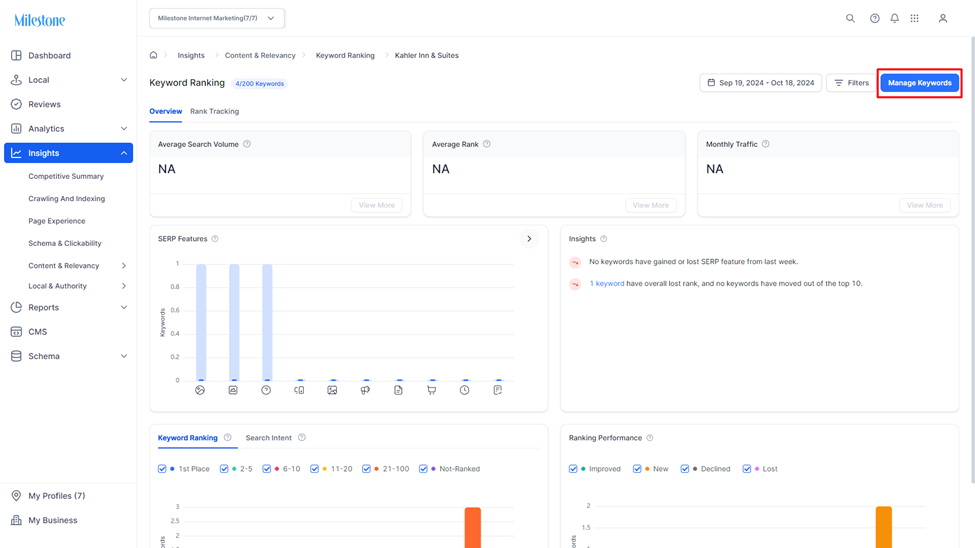The image size is (975, 548).
Task: Click the orange bar in Ranking Performance chart
Action: (884, 527)
